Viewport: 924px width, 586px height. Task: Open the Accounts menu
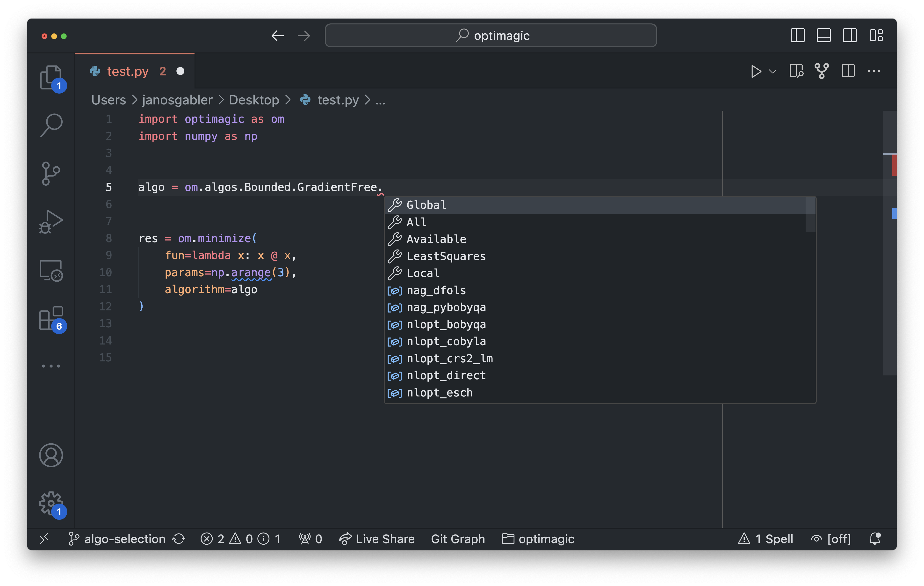pos(51,455)
